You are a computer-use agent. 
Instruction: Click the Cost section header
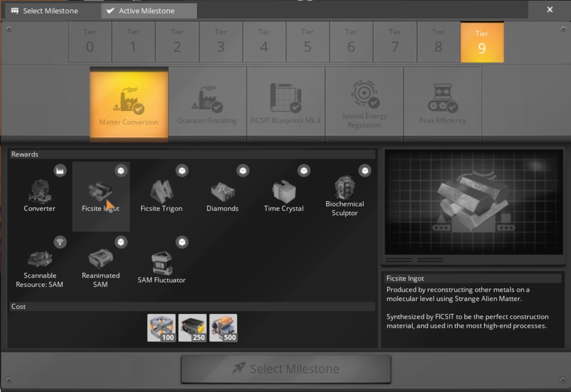coord(192,307)
